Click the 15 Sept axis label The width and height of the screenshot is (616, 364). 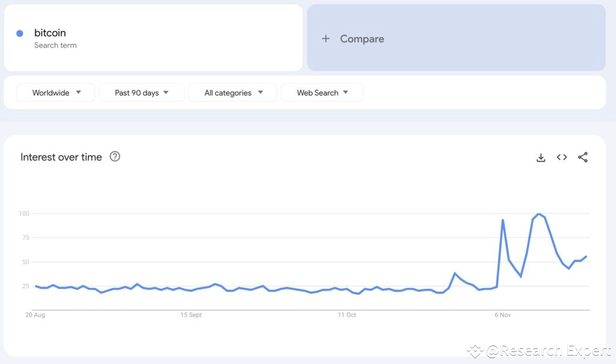coord(191,315)
